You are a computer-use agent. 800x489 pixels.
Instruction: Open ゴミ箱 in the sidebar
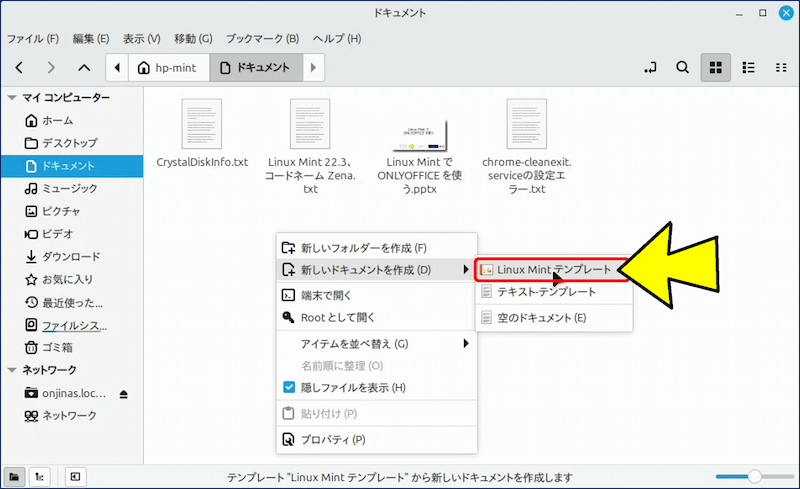tap(71, 348)
